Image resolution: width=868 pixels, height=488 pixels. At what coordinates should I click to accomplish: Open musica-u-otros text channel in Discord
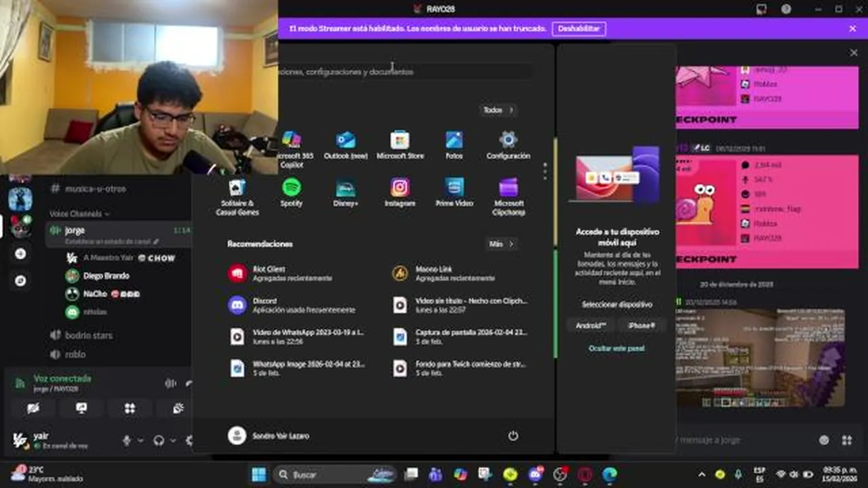[x=95, y=189]
